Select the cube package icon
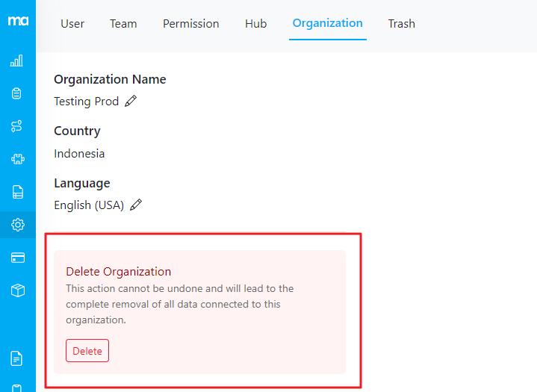 coord(17,290)
